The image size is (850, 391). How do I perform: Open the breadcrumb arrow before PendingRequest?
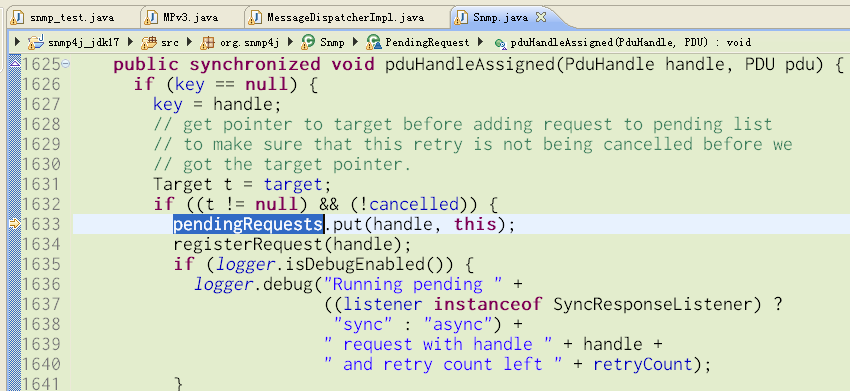356,41
